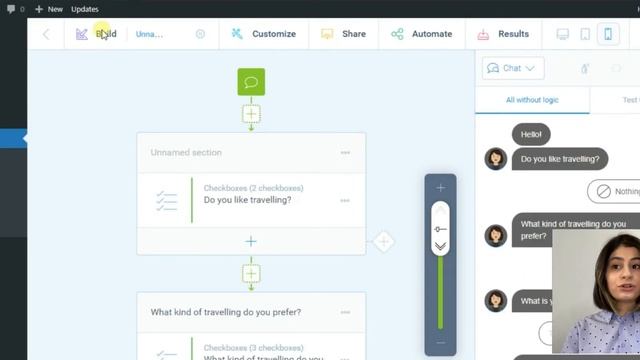Open the presenter webcam video thumbnail

pos(596,291)
